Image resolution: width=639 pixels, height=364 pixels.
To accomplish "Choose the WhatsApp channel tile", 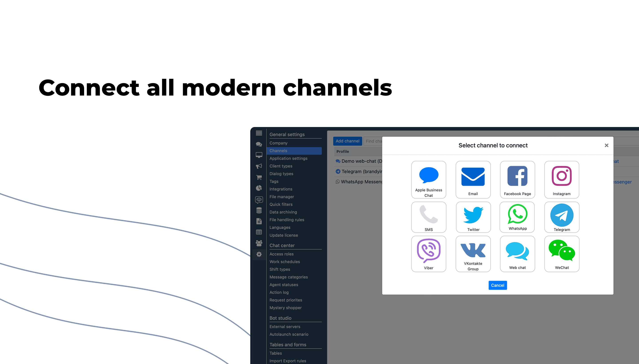I will coord(517,217).
